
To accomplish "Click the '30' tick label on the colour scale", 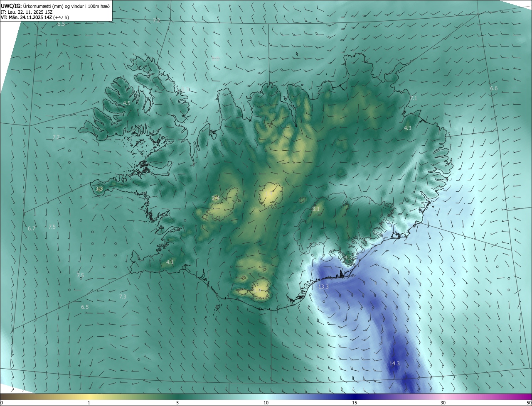I will 443,403.
